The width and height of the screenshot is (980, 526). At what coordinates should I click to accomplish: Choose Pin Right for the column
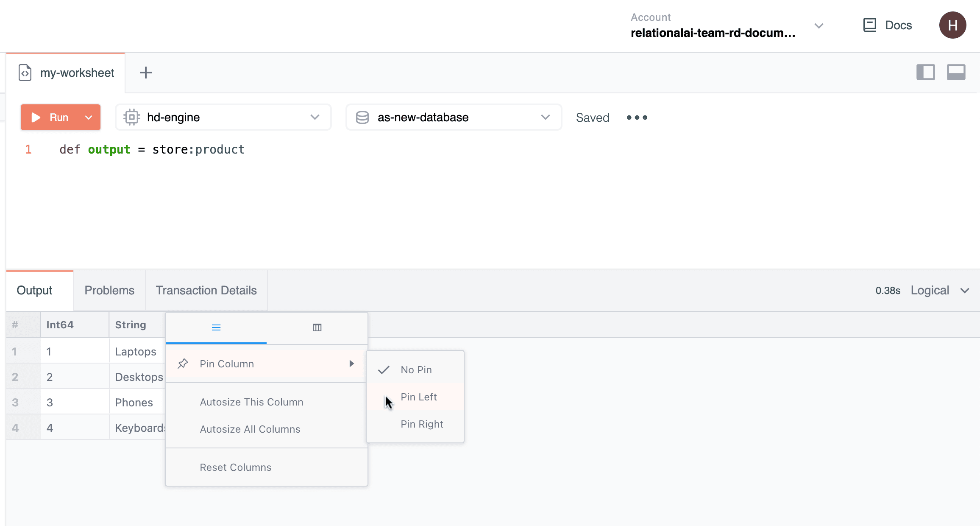[421, 424]
